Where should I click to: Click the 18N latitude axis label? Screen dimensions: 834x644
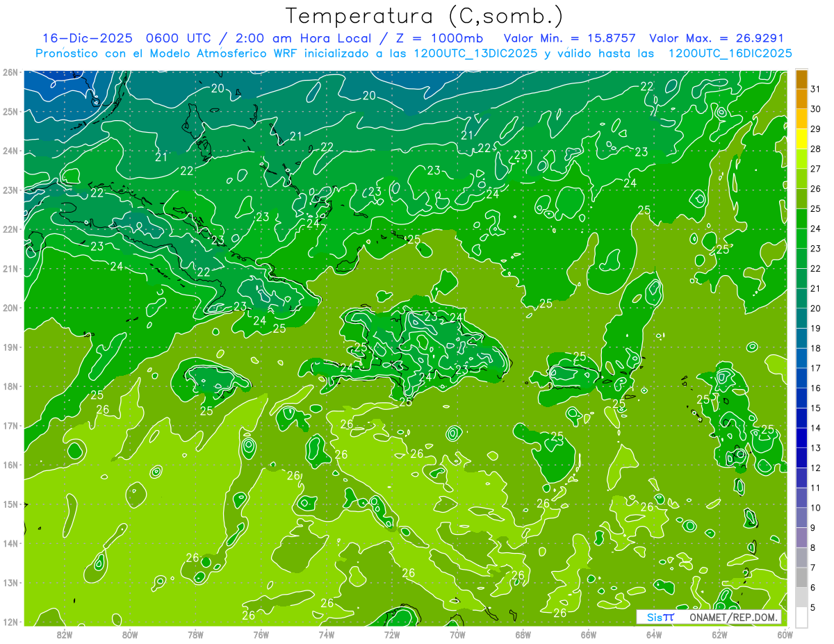click(10, 386)
